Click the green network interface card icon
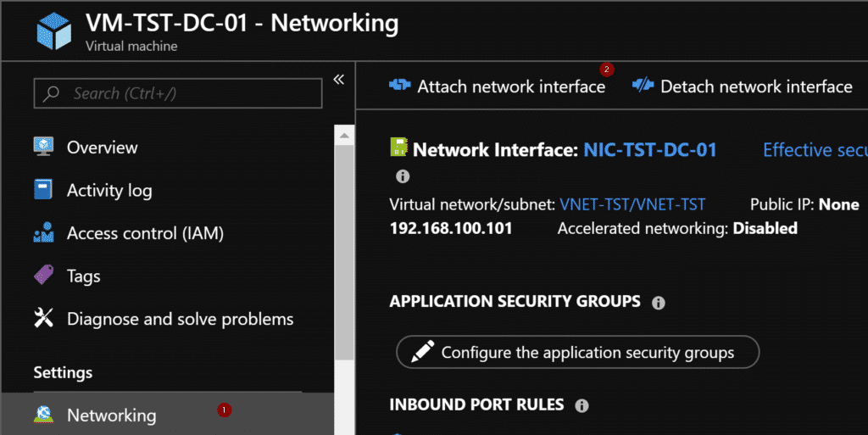The height and width of the screenshot is (435, 868). [398, 148]
